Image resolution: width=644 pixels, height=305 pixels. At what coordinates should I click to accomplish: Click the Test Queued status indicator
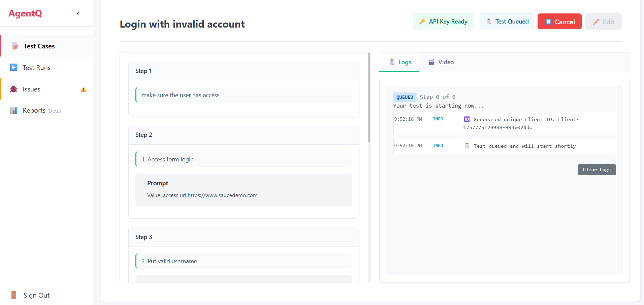point(507,21)
